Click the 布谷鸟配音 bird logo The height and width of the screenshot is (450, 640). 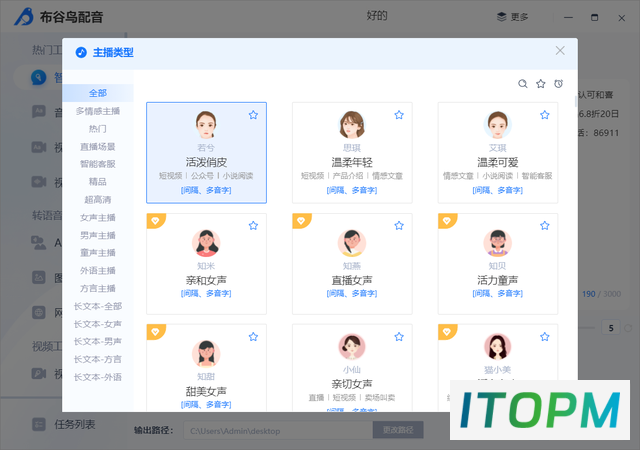coord(24,17)
